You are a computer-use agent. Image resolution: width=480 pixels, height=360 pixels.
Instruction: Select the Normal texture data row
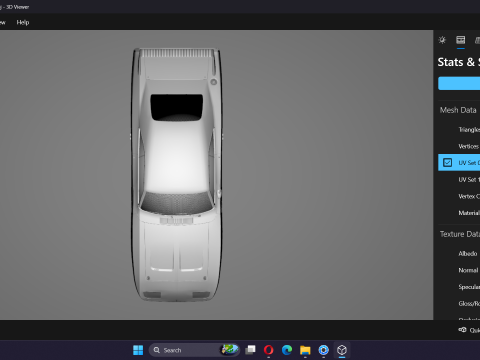(x=459, y=270)
